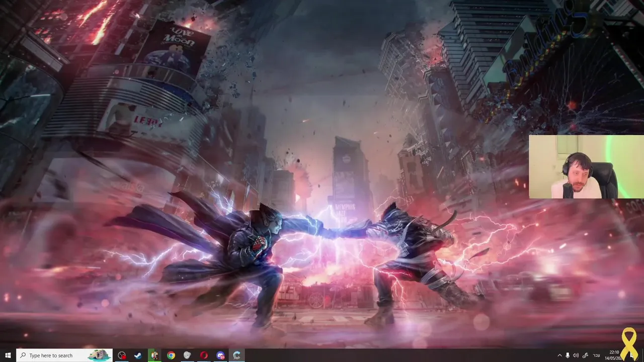Image resolution: width=644 pixels, height=362 pixels.
Task: Open OBS Studio from the taskbar
Action: click(122, 355)
